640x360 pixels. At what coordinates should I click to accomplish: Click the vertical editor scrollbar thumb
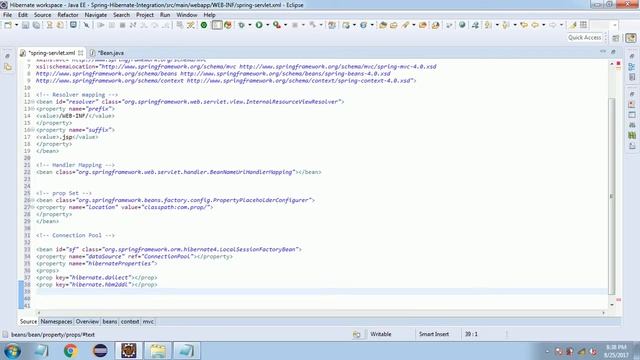pyautogui.click(x=612, y=196)
